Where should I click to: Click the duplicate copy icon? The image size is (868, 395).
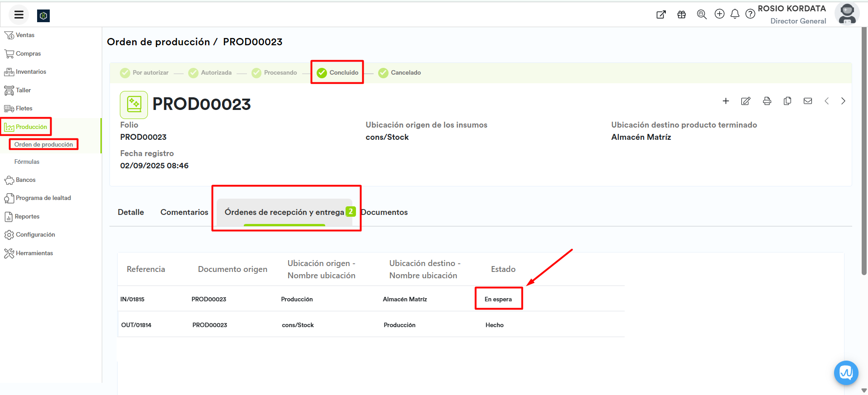coord(787,101)
